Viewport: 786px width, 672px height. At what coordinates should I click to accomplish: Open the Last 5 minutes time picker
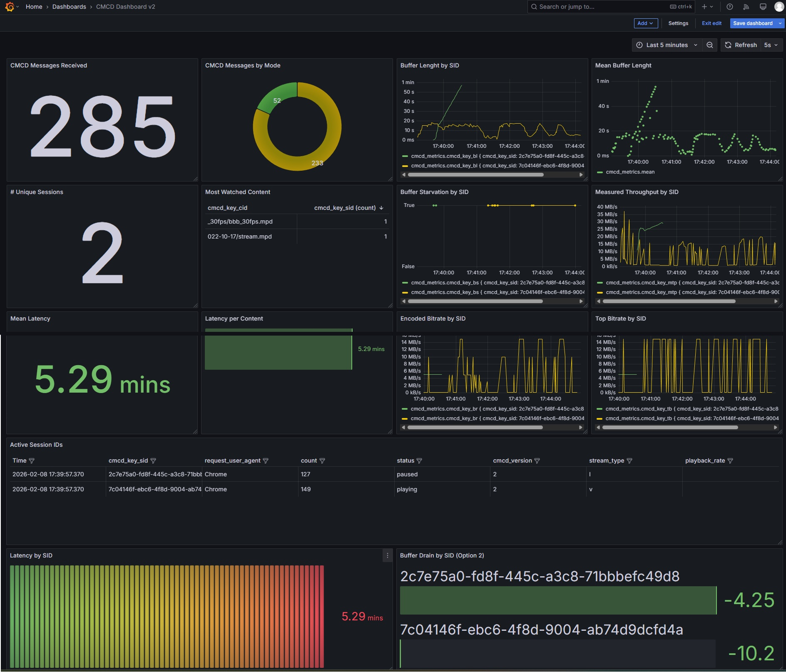click(667, 45)
